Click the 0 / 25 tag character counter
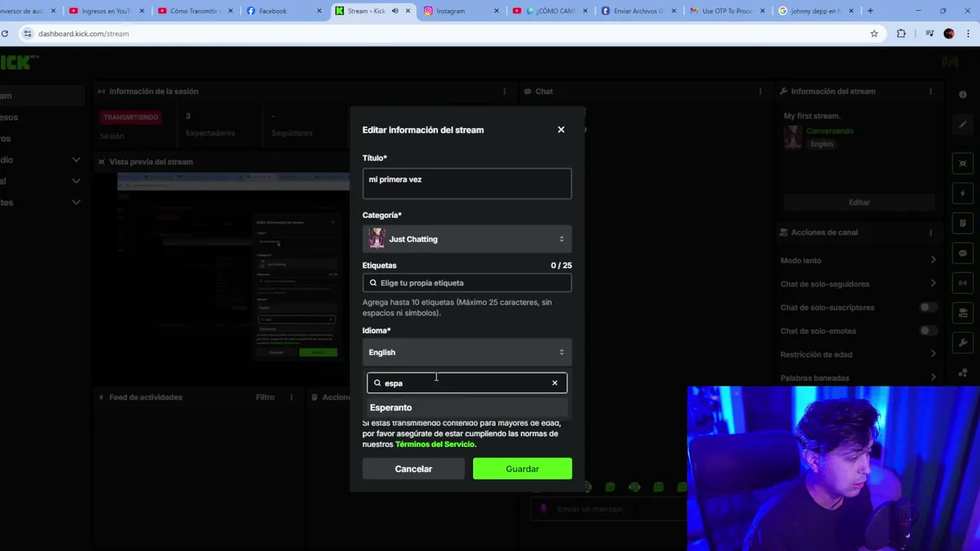 point(561,265)
